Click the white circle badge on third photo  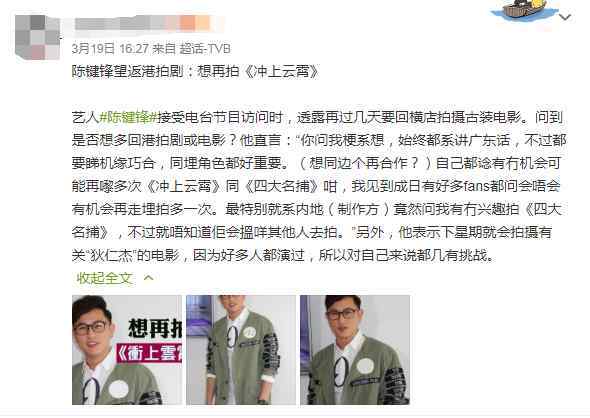tap(365, 365)
